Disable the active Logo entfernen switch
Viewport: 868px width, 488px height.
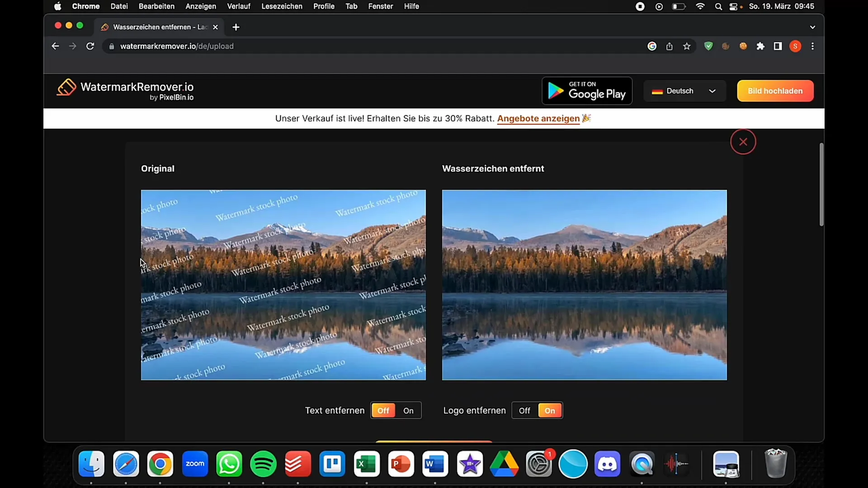(524, 410)
